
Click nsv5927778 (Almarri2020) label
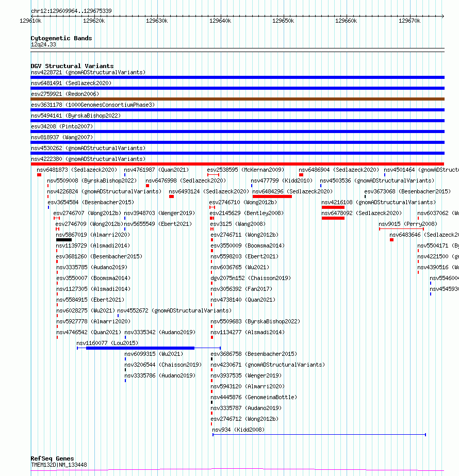tap(93, 321)
